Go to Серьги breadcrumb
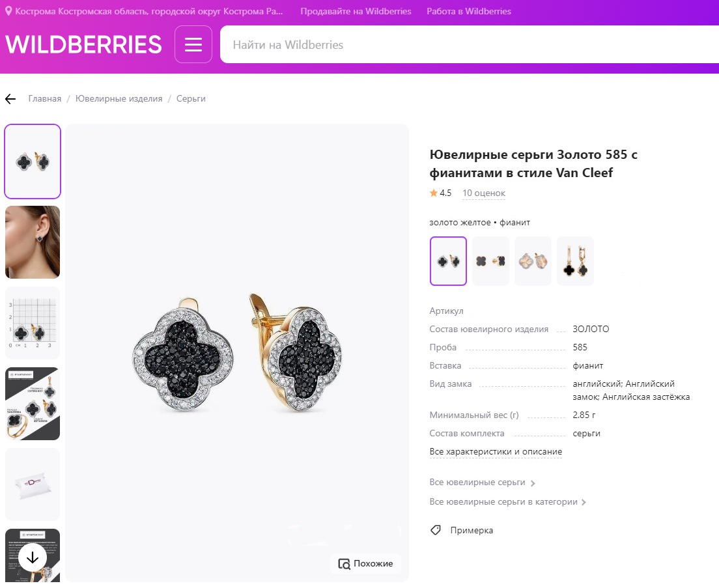 (191, 99)
